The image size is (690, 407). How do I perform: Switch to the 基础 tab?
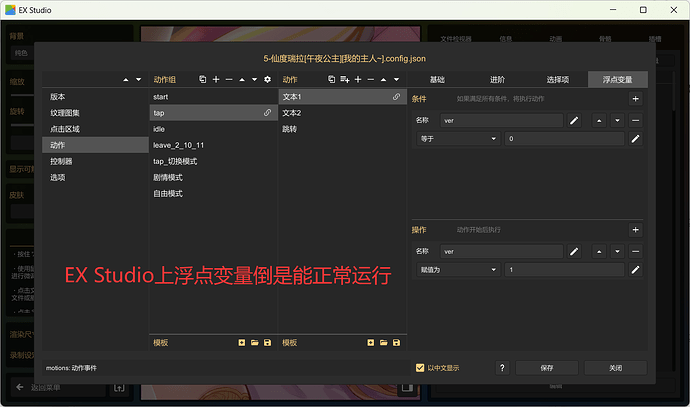[x=437, y=79]
